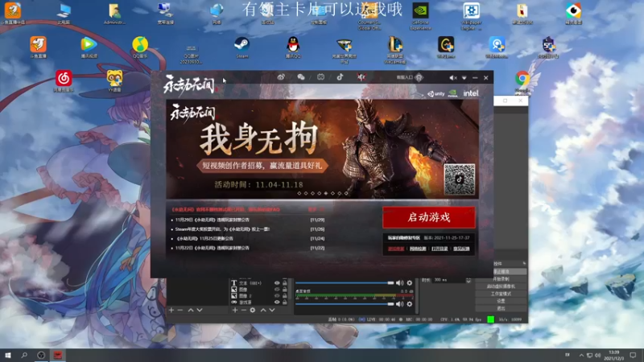Open the 11月25日更新公告 news row
The width and height of the screenshot is (644, 362).
click(x=248, y=238)
